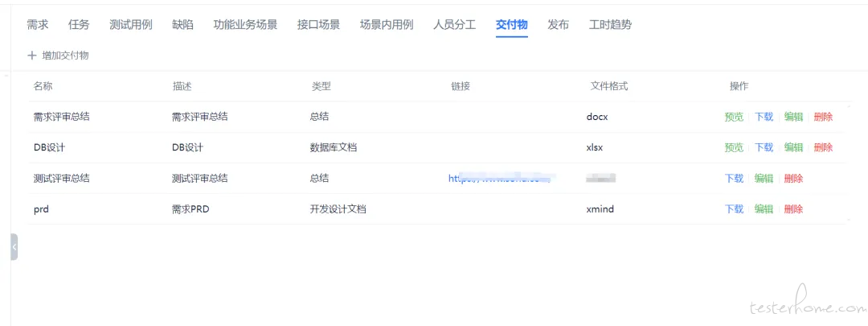Select the prd name cell
Viewport: 868px width, 326px height.
tap(41, 209)
